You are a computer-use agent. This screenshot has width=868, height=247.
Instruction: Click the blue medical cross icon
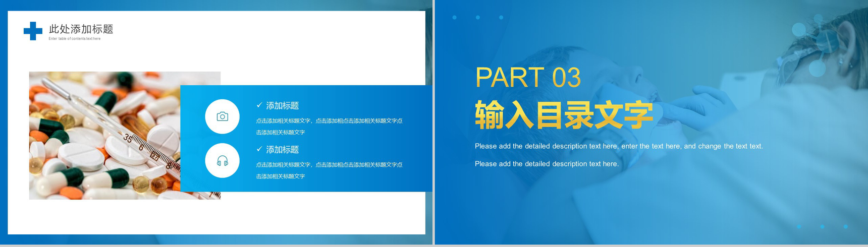(33, 31)
